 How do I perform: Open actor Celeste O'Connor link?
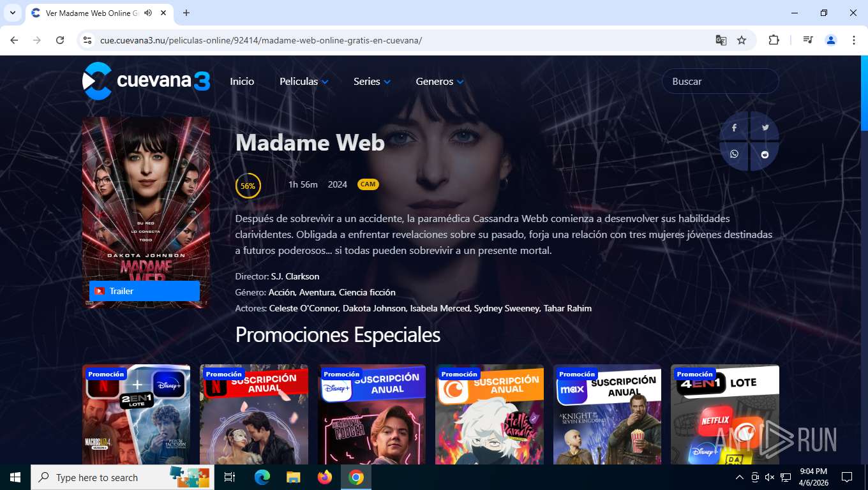tap(304, 308)
